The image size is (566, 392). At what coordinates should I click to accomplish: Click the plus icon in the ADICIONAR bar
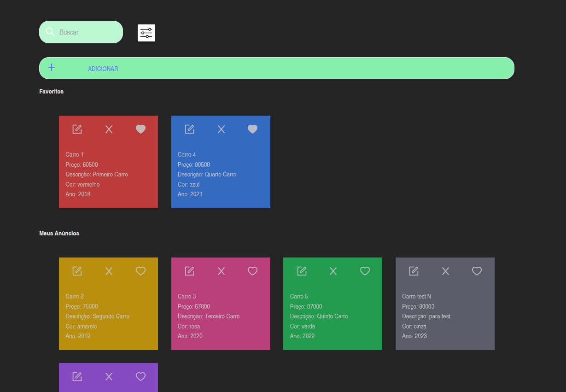pos(52,67)
